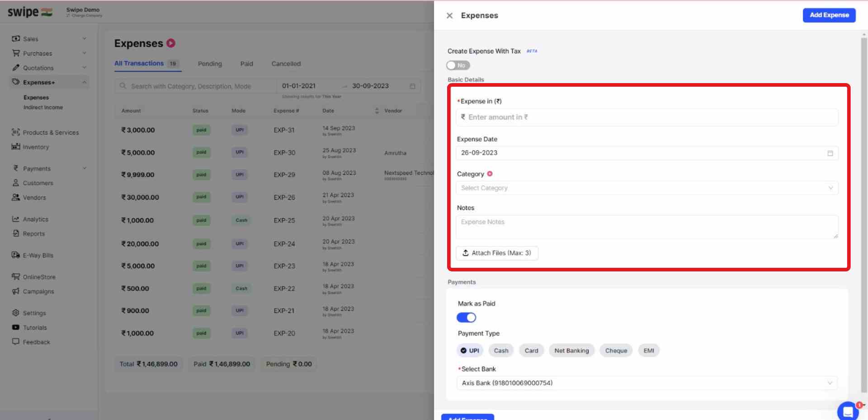Toggle Create Expense With Tax switch
The height and width of the screenshot is (420, 868).
(x=458, y=65)
